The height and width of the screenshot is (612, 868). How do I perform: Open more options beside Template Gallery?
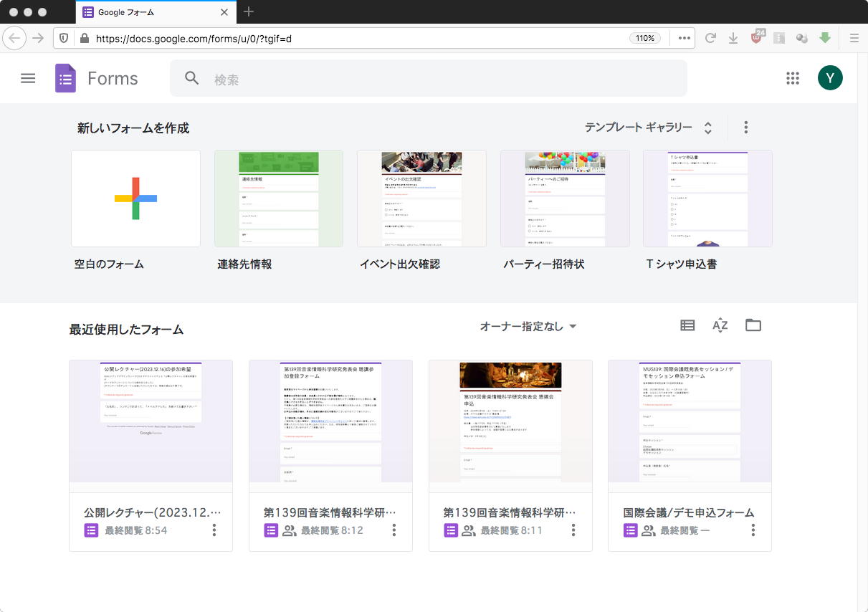(x=745, y=128)
